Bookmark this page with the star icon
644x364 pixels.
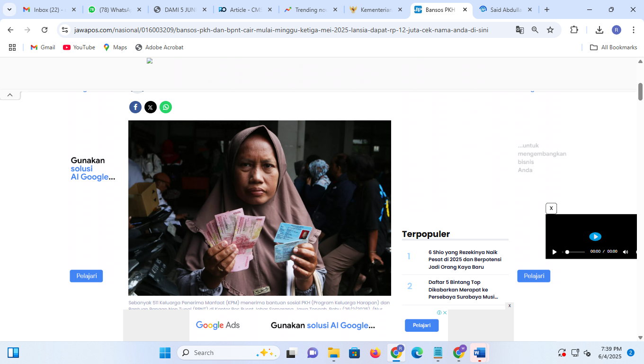pos(550,29)
